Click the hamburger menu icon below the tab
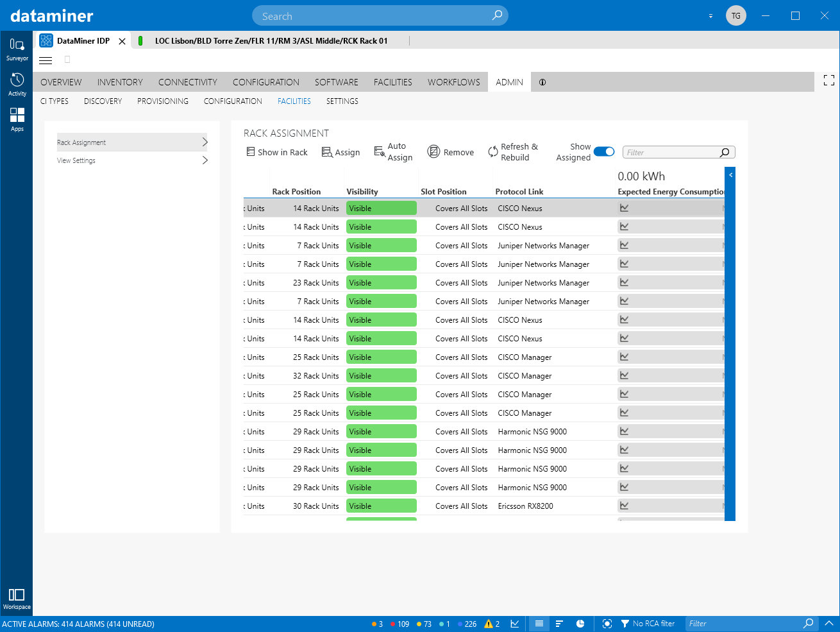The height and width of the screenshot is (632, 840). point(46,60)
